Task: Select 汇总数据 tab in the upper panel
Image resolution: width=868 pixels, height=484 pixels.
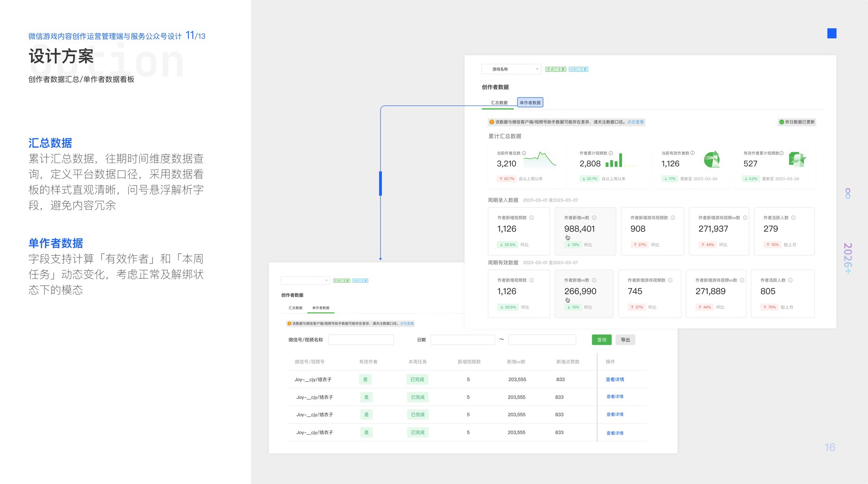Action: [x=499, y=102]
